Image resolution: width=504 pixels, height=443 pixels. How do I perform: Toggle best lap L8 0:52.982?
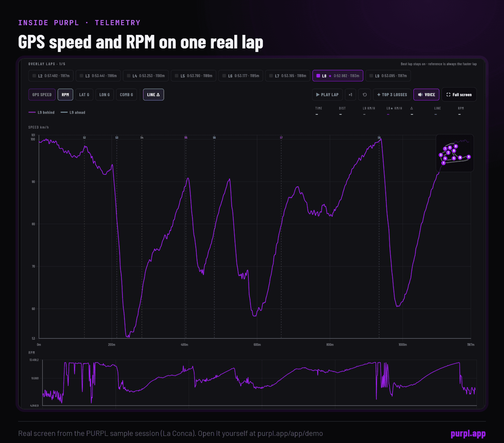tap(338, 76)
